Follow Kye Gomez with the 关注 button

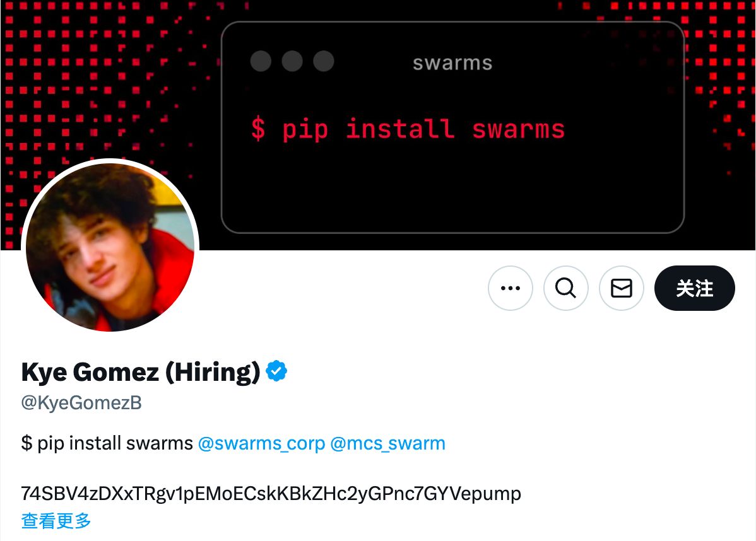pyautogui.click(x=694, y=288)
